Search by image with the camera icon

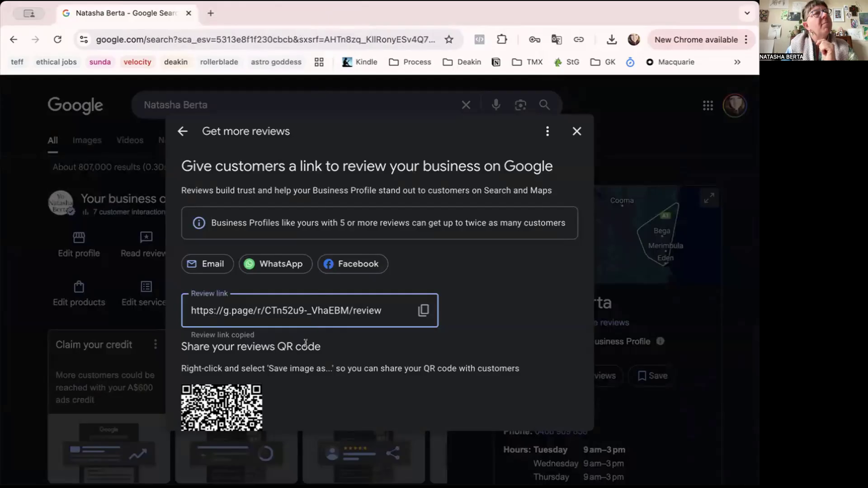[x=520, y=105]
